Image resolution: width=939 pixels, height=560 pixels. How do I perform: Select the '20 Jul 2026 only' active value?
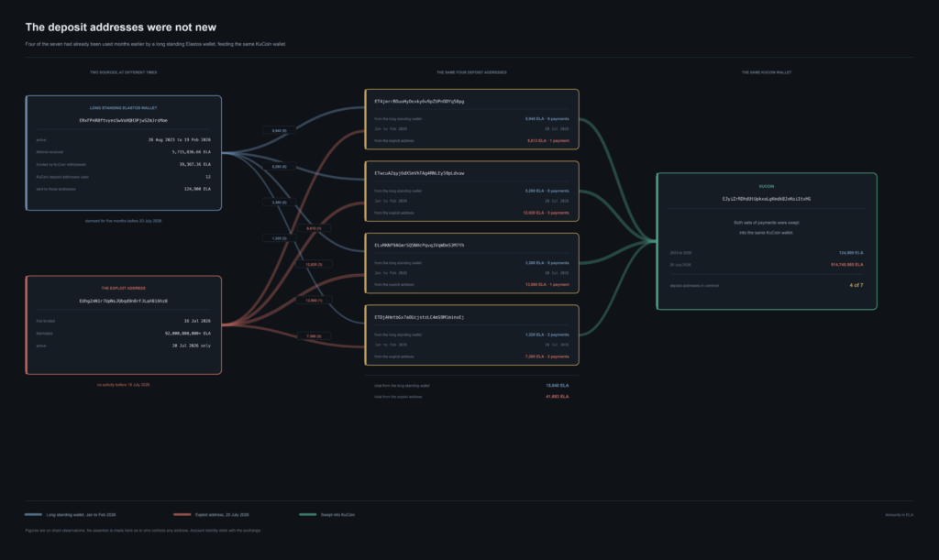point(192,346)
